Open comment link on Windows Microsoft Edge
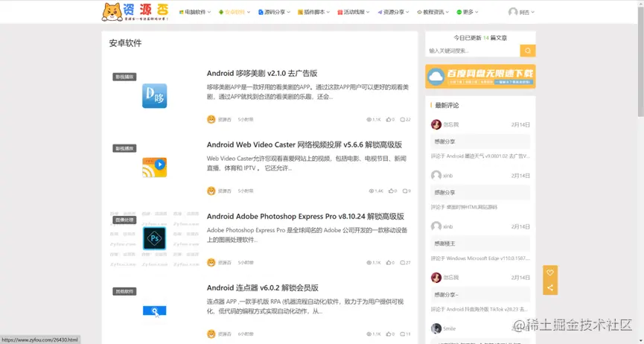The width and height of the screenshot is (644, 344). 480,258
